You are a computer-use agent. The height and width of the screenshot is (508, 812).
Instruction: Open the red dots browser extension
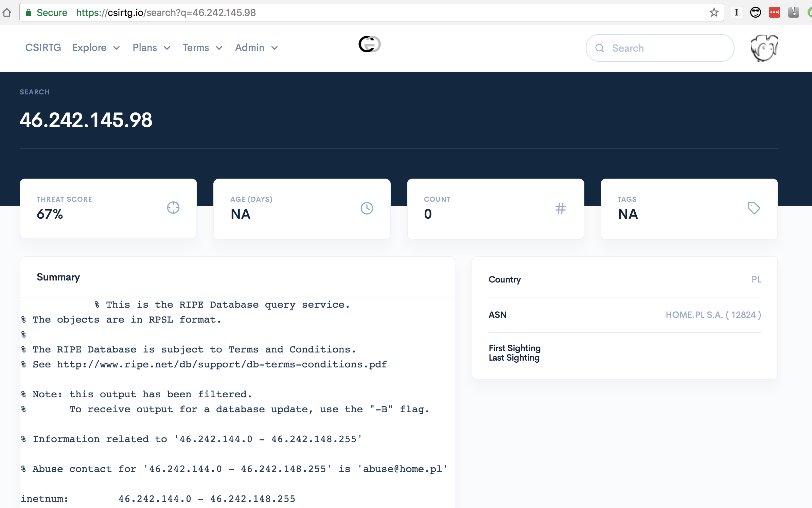774,13
